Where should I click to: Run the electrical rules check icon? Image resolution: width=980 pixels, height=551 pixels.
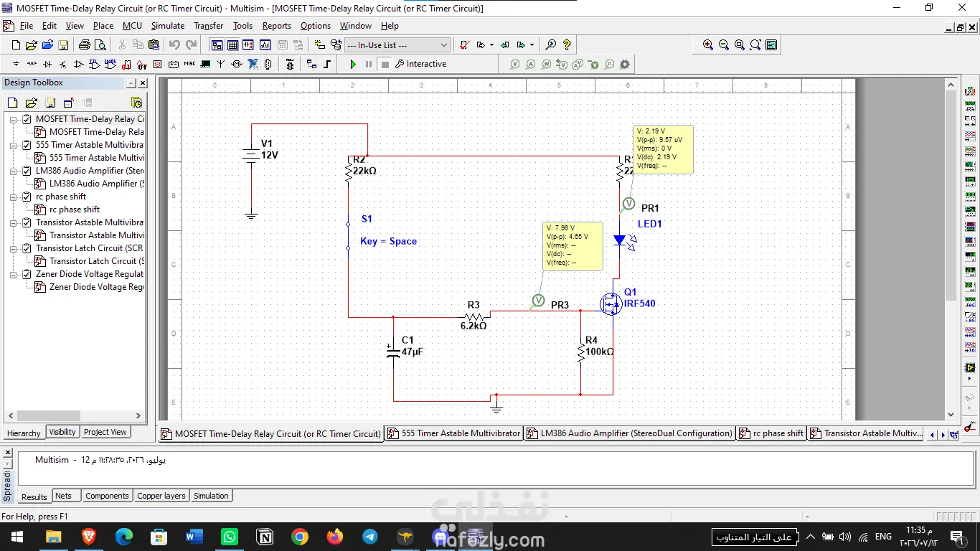click(x=464, y=44)
